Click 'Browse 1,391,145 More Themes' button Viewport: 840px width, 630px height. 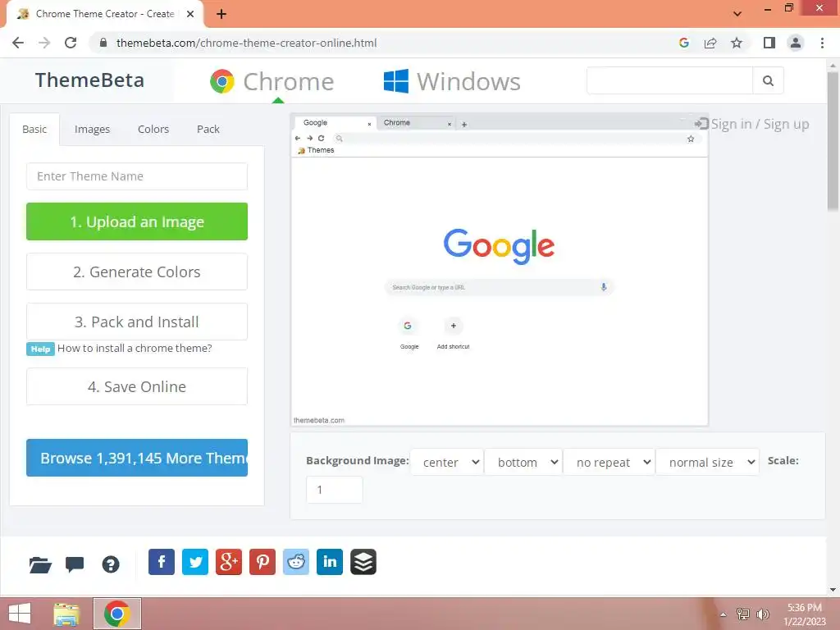(137, 458)
